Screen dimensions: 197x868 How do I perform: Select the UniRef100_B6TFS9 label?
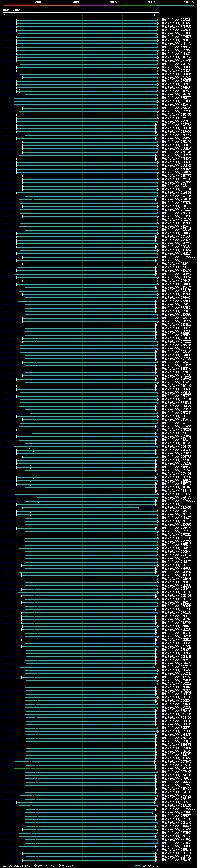tap(176, 494)
